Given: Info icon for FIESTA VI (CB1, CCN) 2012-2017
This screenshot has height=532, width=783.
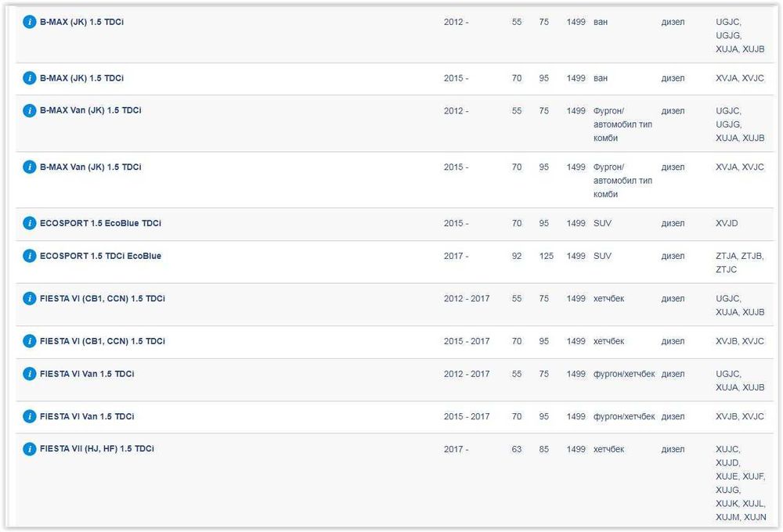Looking at the screenshot, I should point(30,299).
